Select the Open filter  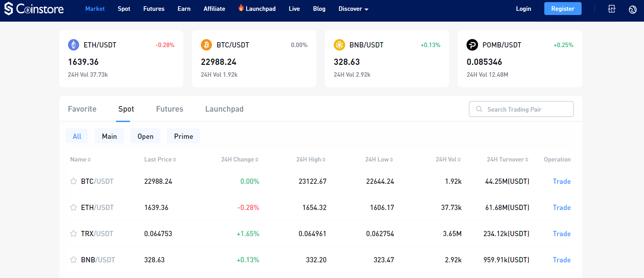coord(145,136)
